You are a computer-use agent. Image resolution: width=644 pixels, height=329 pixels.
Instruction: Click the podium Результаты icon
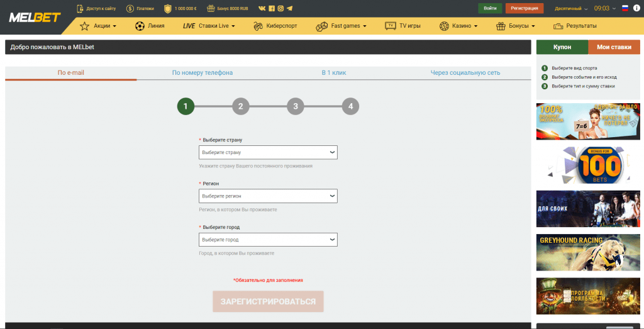pyautogui.click(x=558, y=26)
